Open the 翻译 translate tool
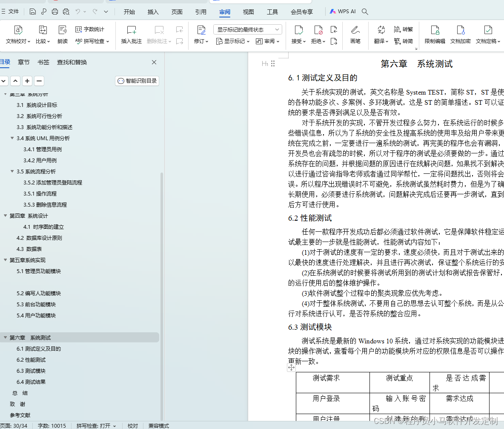This screenshot has width=504, height=429. tap(380, 35)
